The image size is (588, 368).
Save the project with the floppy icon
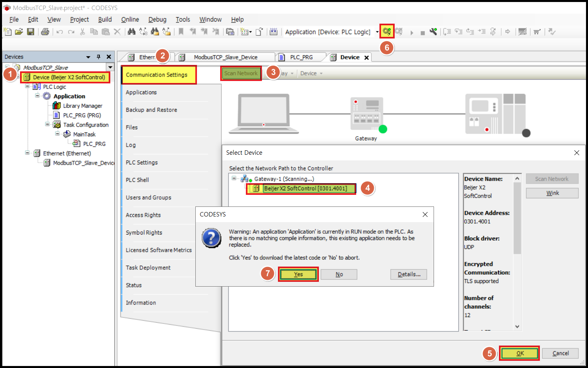click(30, 32)
